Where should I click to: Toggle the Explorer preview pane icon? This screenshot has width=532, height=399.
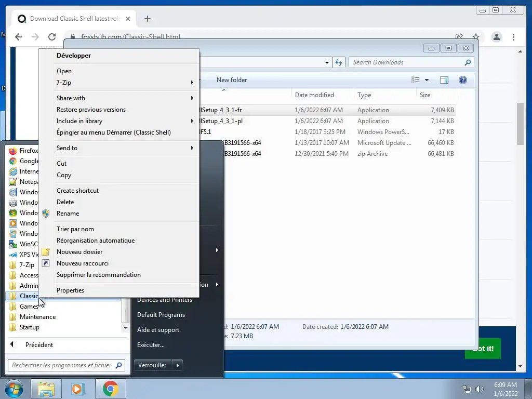point(444,80)
